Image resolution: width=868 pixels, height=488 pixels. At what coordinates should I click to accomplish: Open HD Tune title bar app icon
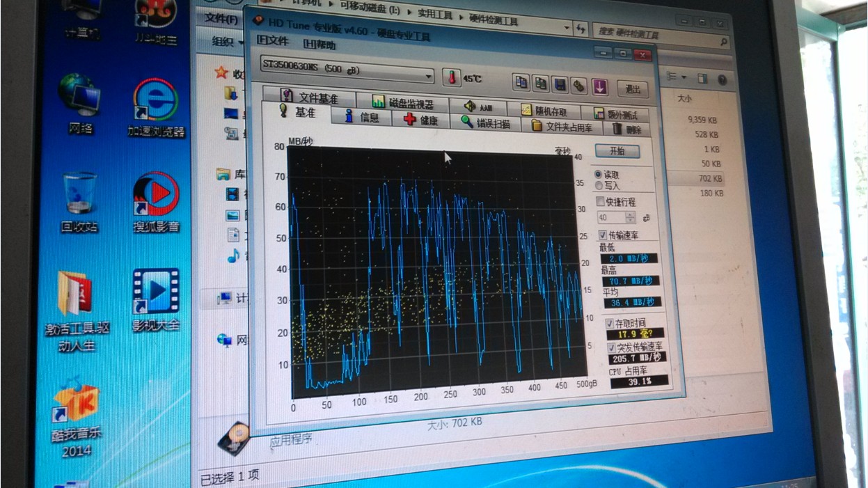coord(259,19)
